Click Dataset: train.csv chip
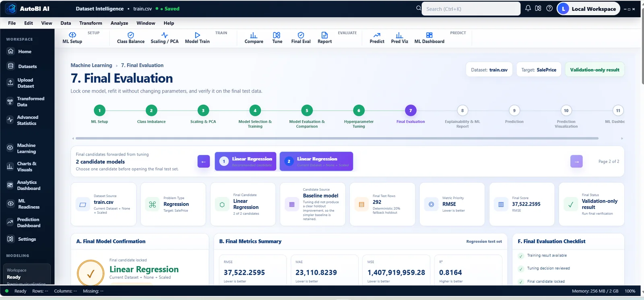The image size is (644, 300). tap(489, 70)
